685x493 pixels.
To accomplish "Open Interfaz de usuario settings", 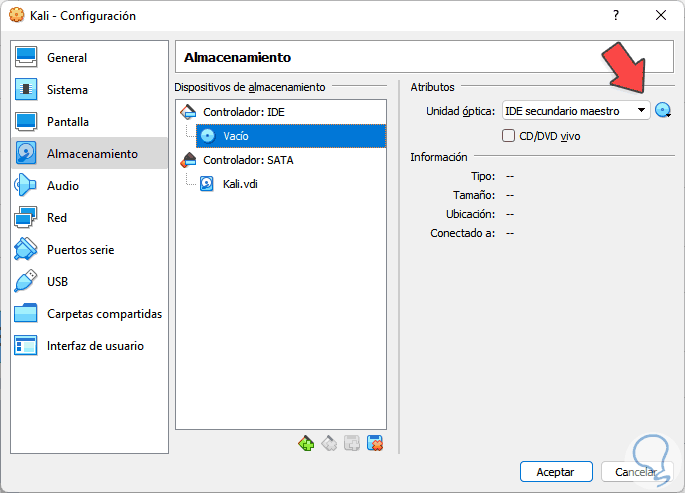I will 95,346.
